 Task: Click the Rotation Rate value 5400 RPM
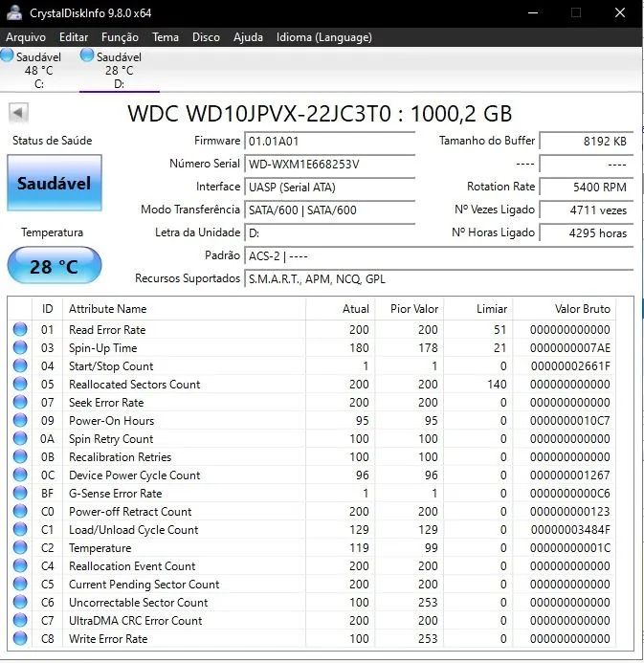point(587,187)
